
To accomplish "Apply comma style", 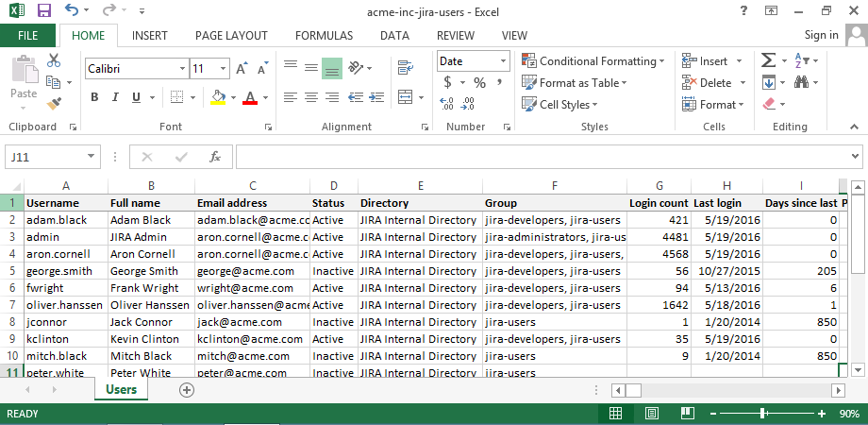I will tap(500, 82).
